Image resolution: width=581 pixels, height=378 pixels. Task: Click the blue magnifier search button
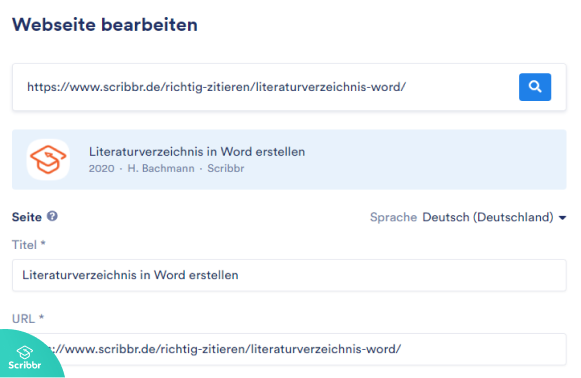click(535, 87)
